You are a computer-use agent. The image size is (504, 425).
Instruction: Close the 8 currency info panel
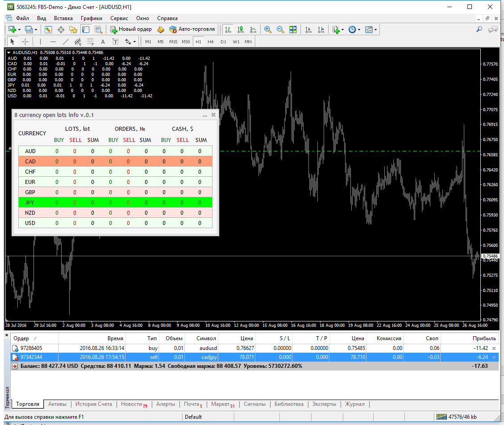[x=213, y=115]
